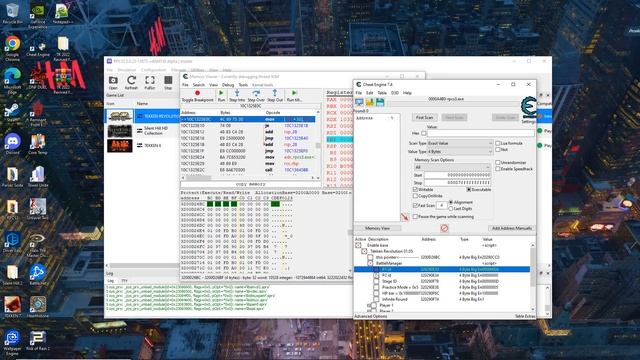Activate the Stage ID entry checkbox
This screenshot has height=360, width=640.
376,281
